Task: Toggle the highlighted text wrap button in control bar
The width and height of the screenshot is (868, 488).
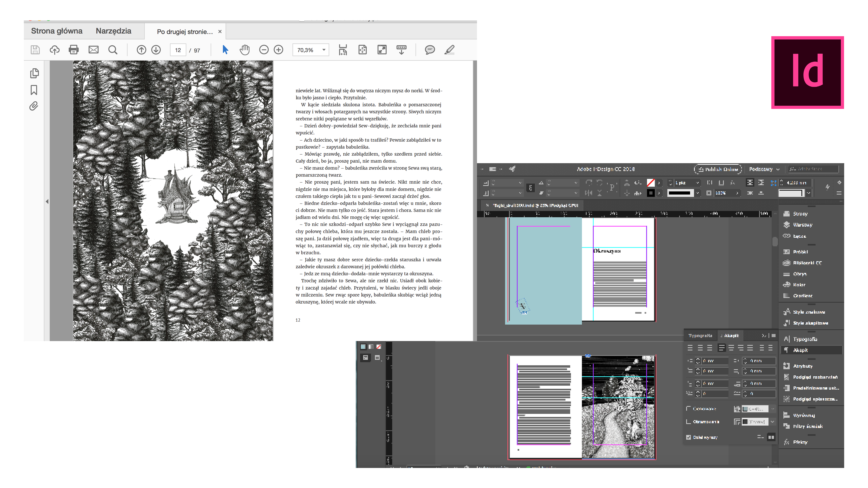Action: tap(750, 183)
